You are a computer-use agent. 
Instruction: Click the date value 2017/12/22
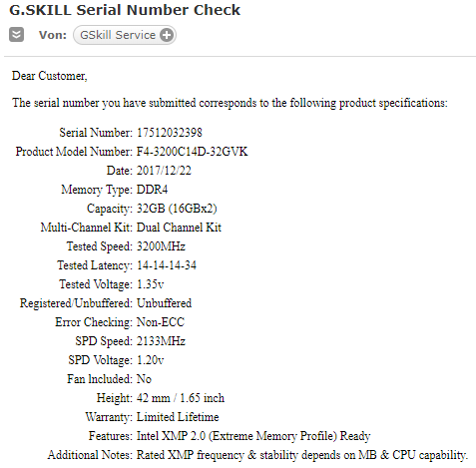coord(164,171)
